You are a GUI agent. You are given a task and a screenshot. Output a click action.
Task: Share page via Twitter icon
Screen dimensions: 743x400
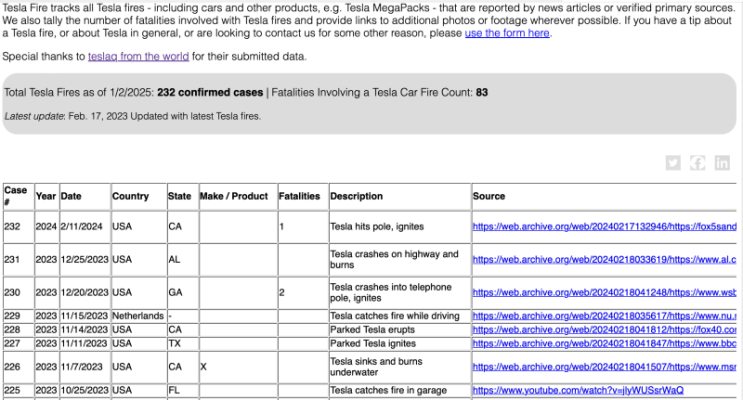[x=673, y=163]
